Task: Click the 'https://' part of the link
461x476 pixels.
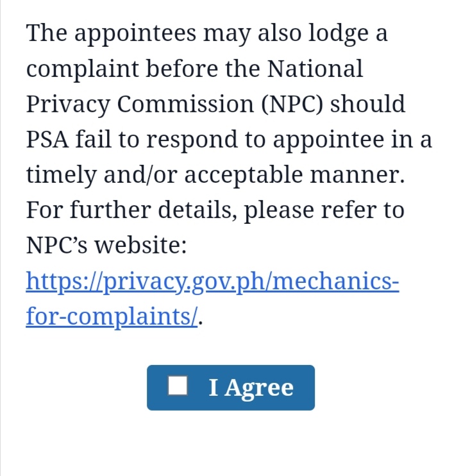Action: (x=64, y=282)
